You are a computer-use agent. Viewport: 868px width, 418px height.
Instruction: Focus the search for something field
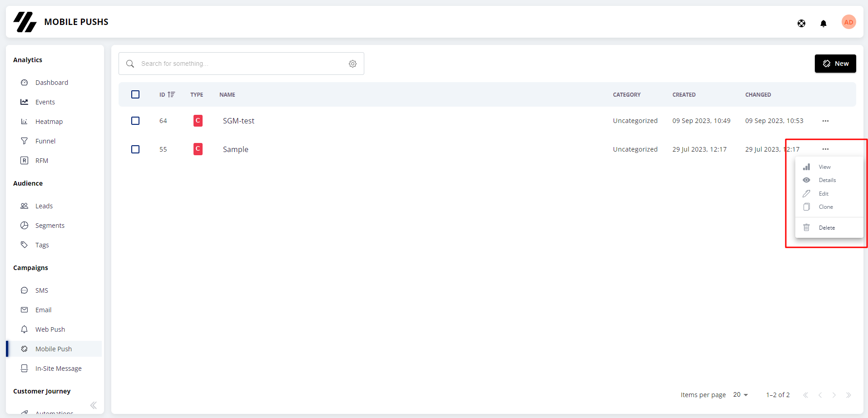tap(241, 64)
